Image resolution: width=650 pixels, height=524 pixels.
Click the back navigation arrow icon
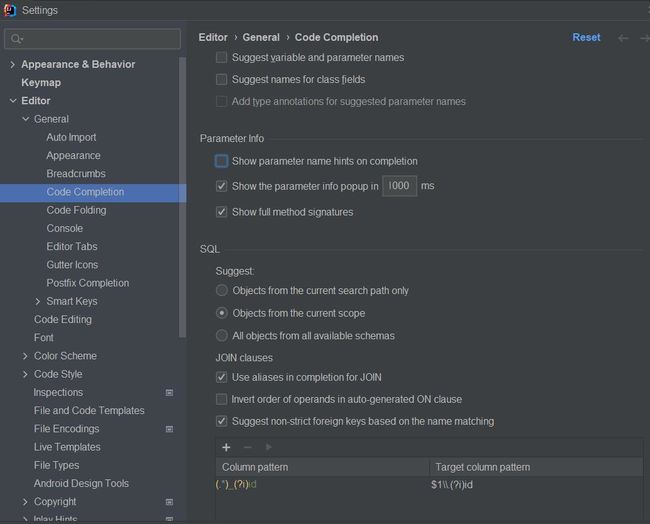coord(623,38)
